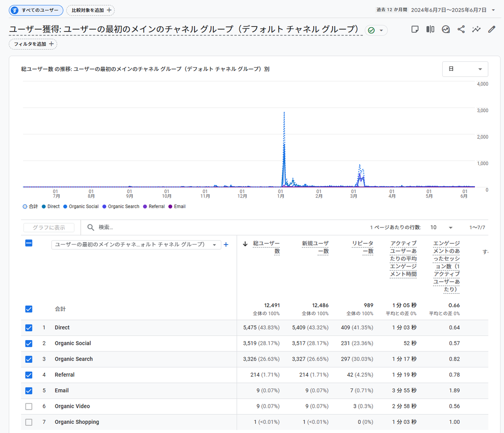Click the 'す' all users avatar icon
The height and width of the screenshot is (433, 504).
point(15,10)
